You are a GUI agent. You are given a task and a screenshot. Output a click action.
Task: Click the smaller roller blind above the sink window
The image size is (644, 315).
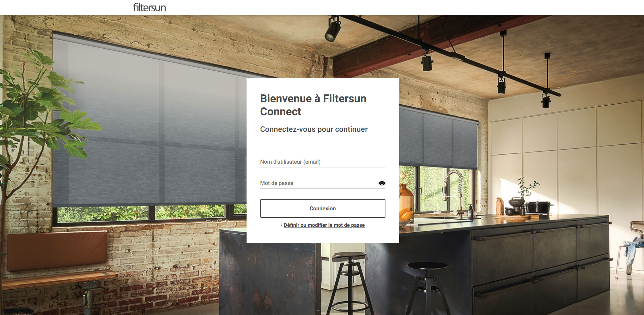coord(438,138)
